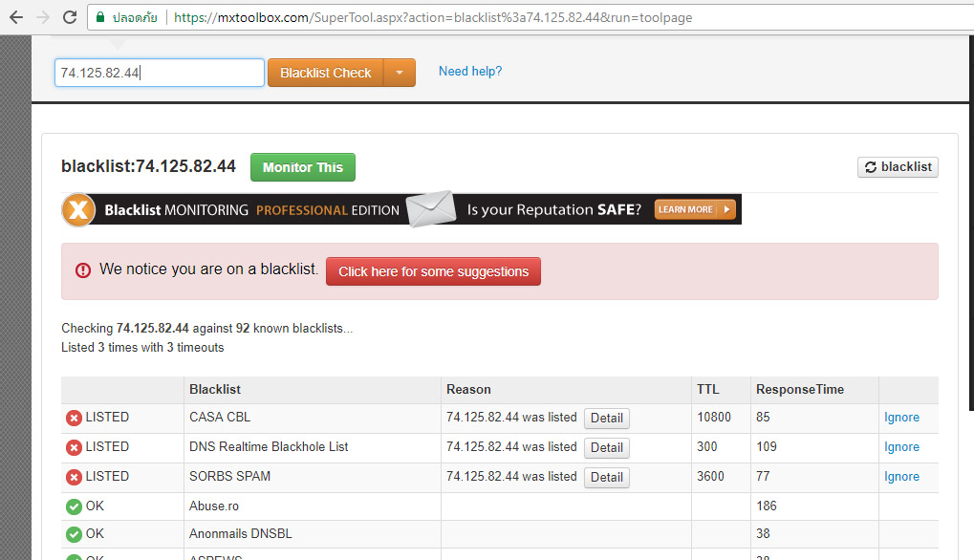Click the blacklist:74.125.82.44 heading
Viewport: 974px width, 560px height.
pos(148,166)
